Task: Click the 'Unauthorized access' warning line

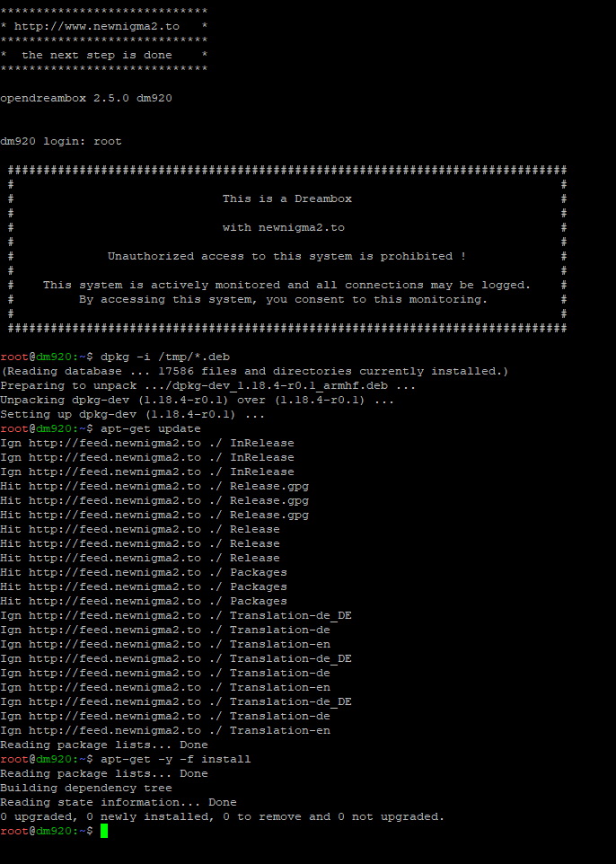Action: [286, 256]
